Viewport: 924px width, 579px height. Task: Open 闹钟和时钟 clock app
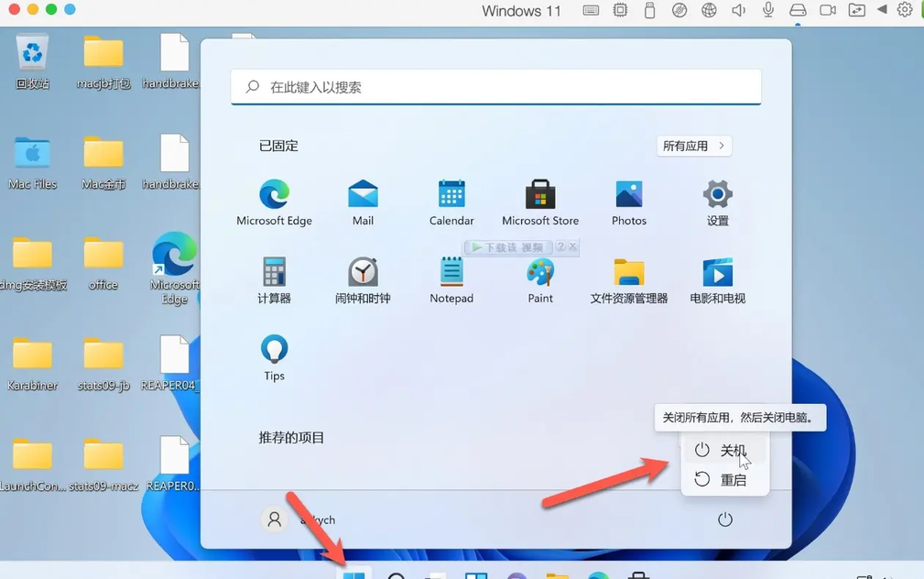(363, 280)
